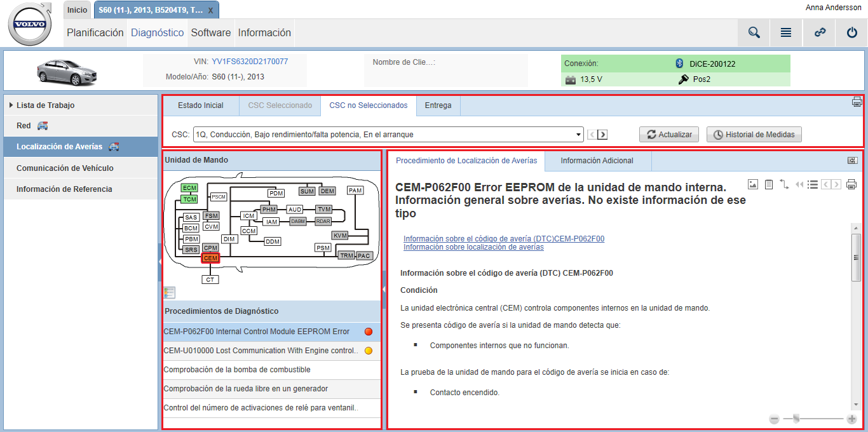This screenshot has height=432, width=868.
Task: Click the Actualizar button
Action: [669, 135]
